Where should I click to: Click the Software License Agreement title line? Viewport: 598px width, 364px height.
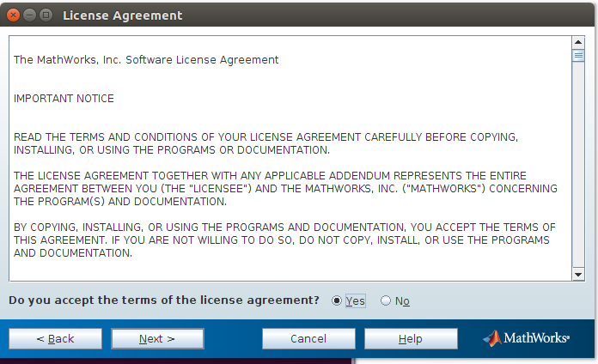(x=146, y=60)
